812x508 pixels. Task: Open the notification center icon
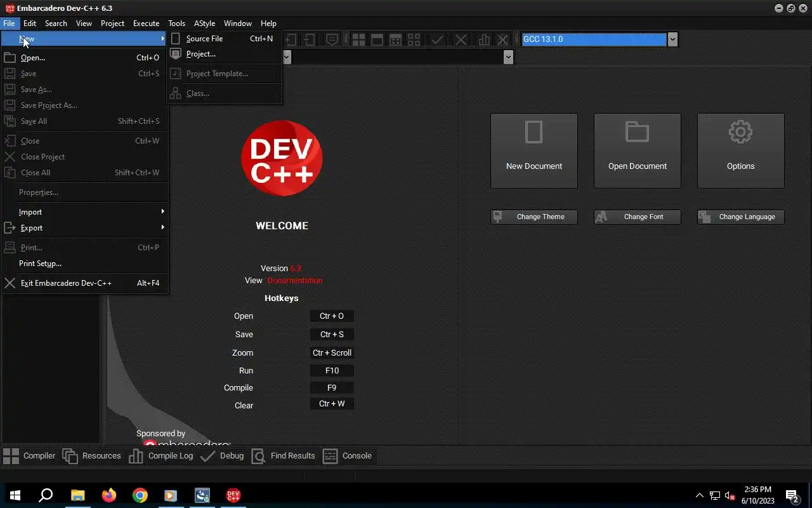pos(792,495)
